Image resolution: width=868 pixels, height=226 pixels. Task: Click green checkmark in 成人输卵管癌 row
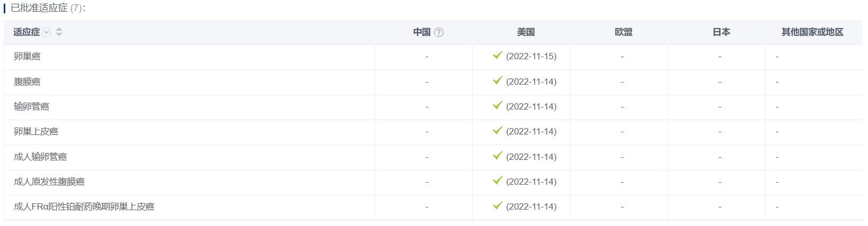(x=498, y=156)
